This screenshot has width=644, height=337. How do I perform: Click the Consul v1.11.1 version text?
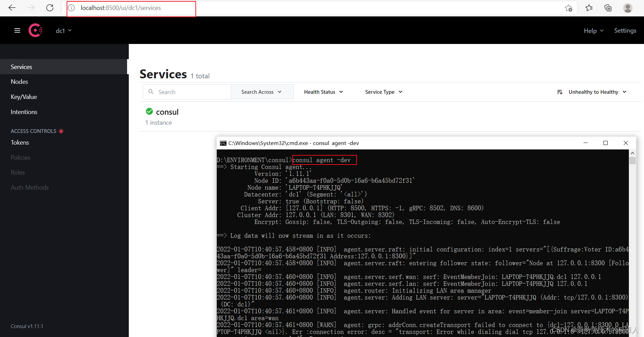click(27, 326)
